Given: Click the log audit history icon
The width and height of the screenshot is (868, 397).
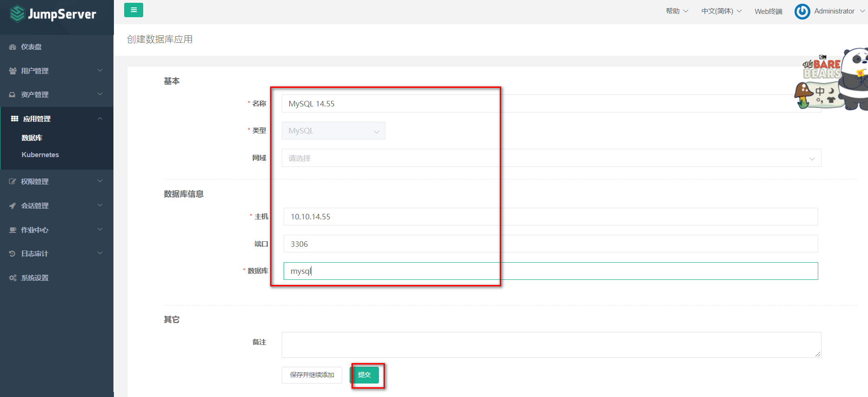Looking at the screenshot, I should coord(13,254).
